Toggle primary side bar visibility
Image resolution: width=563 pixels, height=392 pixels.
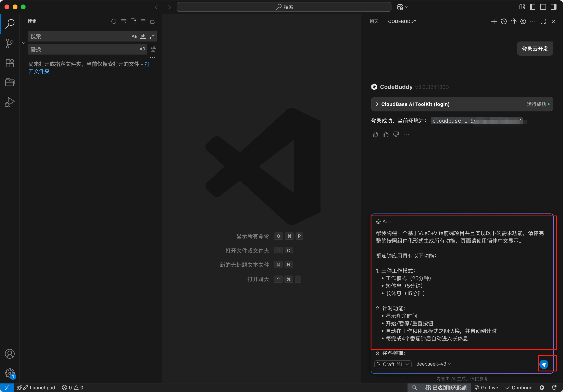[x=532, y=7]
